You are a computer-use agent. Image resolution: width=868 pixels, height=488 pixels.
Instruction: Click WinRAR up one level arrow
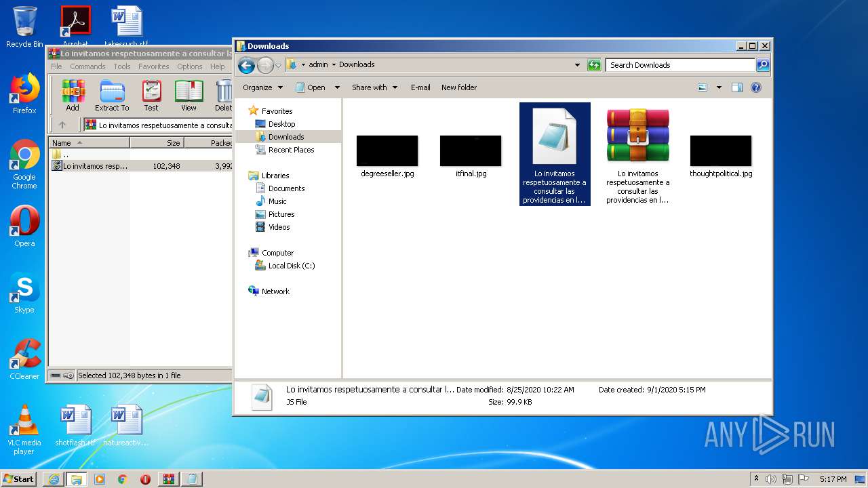point(62,125)
